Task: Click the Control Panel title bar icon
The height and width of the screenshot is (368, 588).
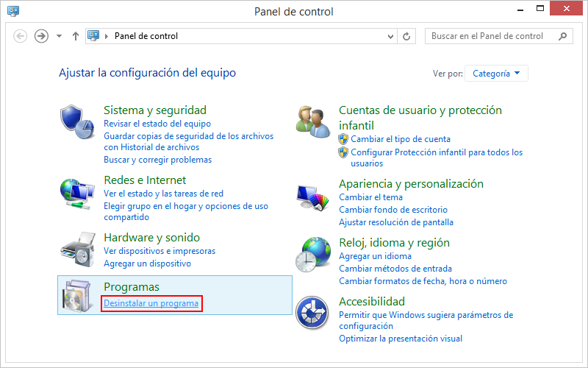Action: (x=13, y=10)
